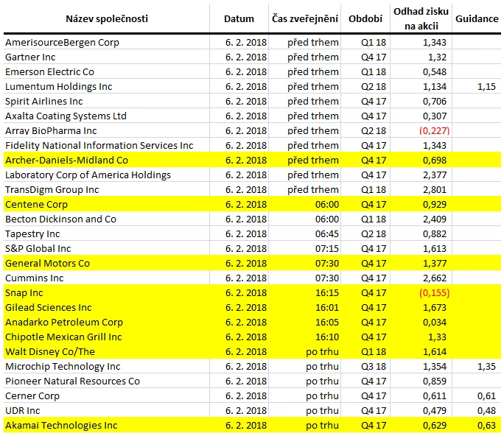504x436 pixels.
Task: Click the Snap release time 16:15
Action: [327, 293]
